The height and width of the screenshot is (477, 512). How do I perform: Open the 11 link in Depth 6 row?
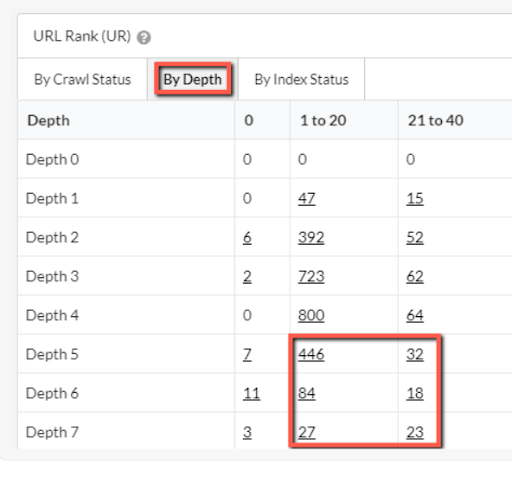tap(251, 393)
